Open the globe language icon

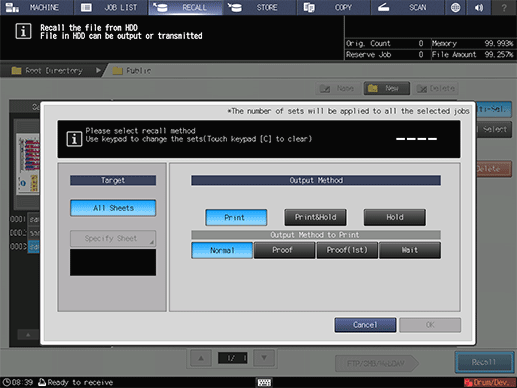pos(455,7)
